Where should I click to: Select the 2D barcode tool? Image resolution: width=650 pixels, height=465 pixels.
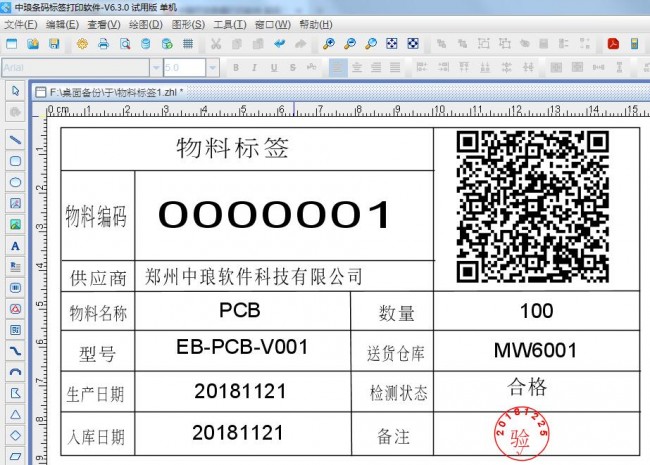tap(15, 330)
